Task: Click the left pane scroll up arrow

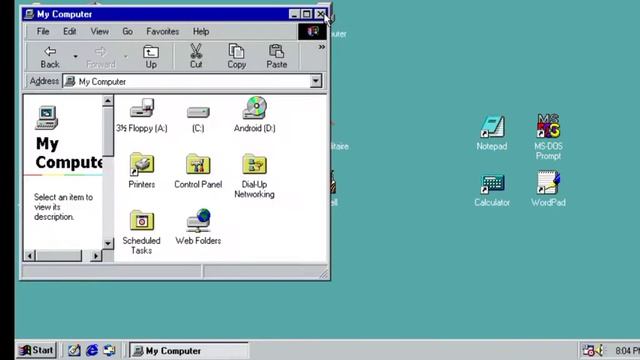Action: [x=107, y=100]
